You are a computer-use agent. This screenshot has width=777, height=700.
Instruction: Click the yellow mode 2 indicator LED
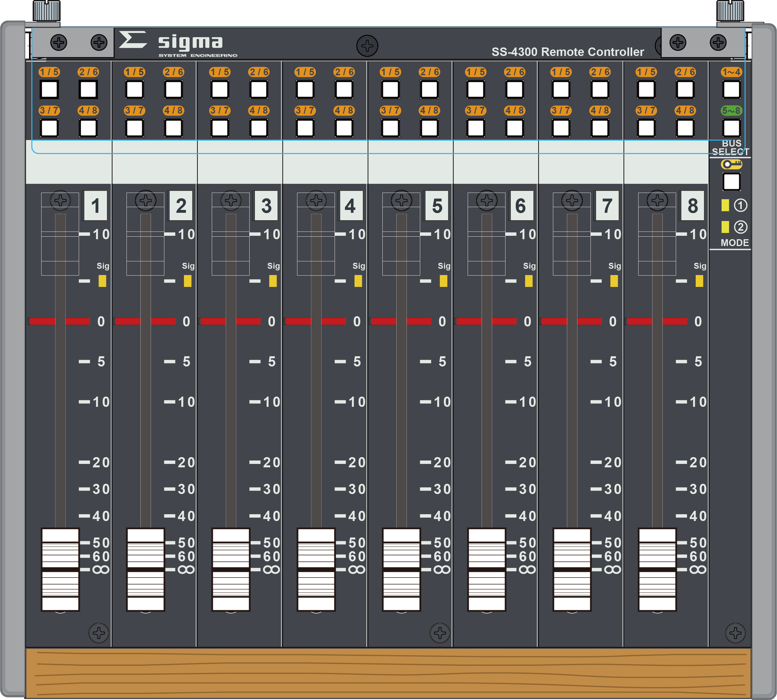coord(725,227)
